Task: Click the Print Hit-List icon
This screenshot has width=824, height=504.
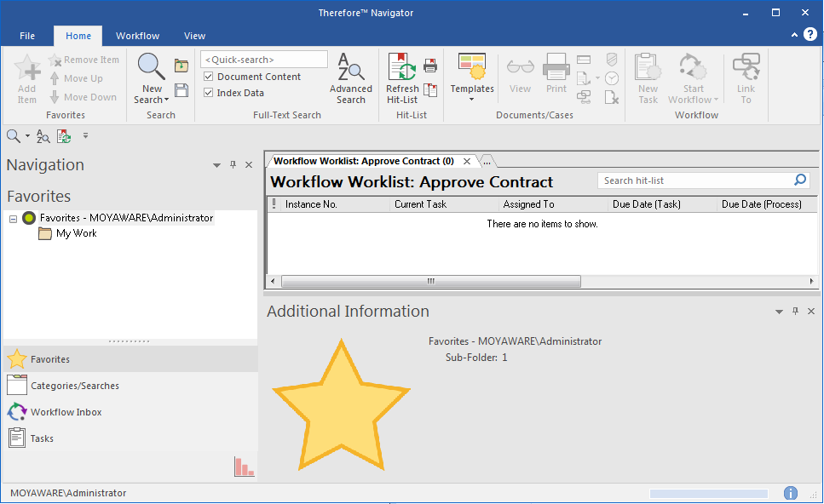Action: pos(430,64)
